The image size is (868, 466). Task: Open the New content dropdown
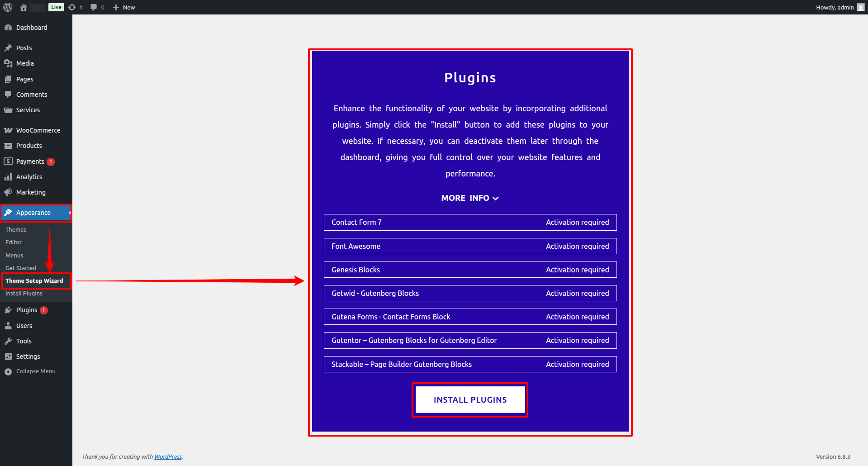(x=124, y=7)
